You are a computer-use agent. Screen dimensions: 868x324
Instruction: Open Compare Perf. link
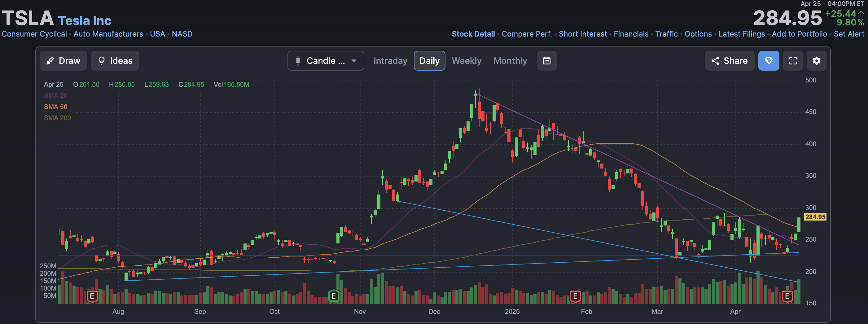tap(527, 34)
